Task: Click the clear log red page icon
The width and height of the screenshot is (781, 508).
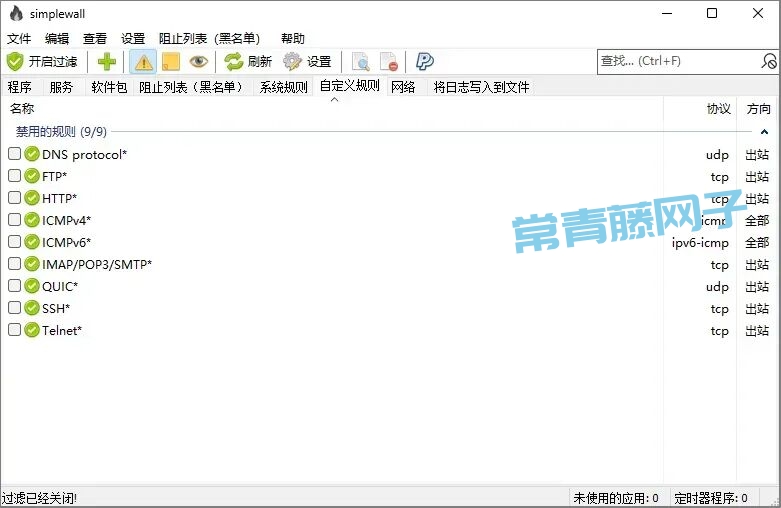Action: coord(388,61)
